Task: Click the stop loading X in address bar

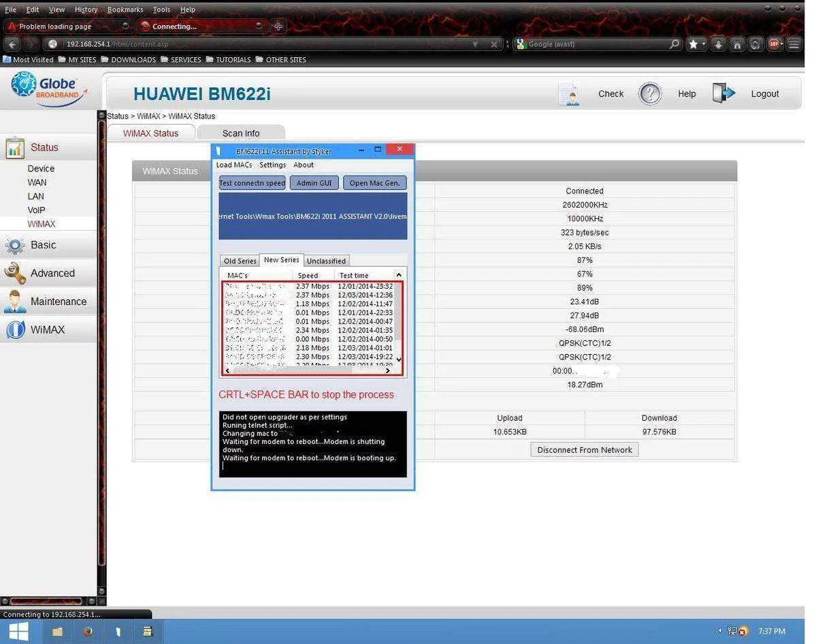Action: click(494, 44)
